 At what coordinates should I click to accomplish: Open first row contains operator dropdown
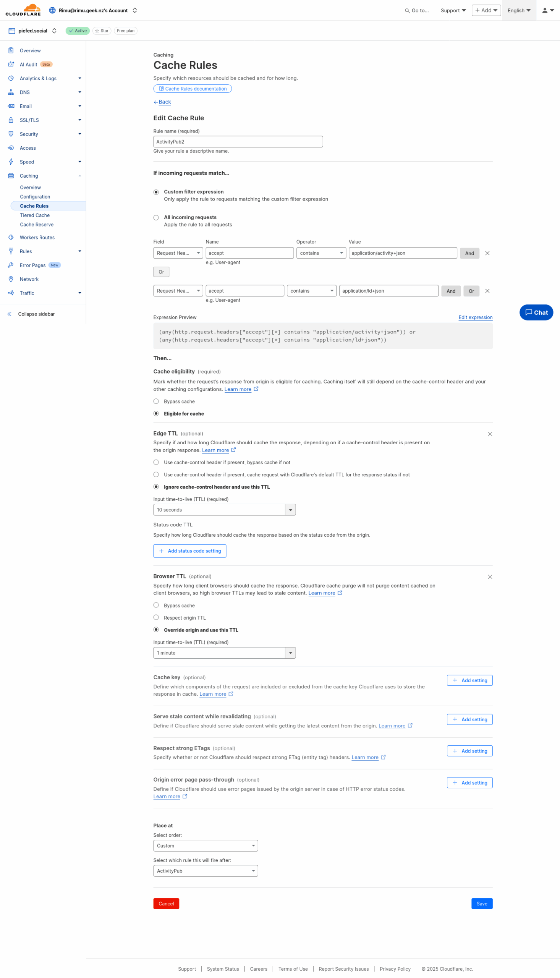(x=321, y=253)
